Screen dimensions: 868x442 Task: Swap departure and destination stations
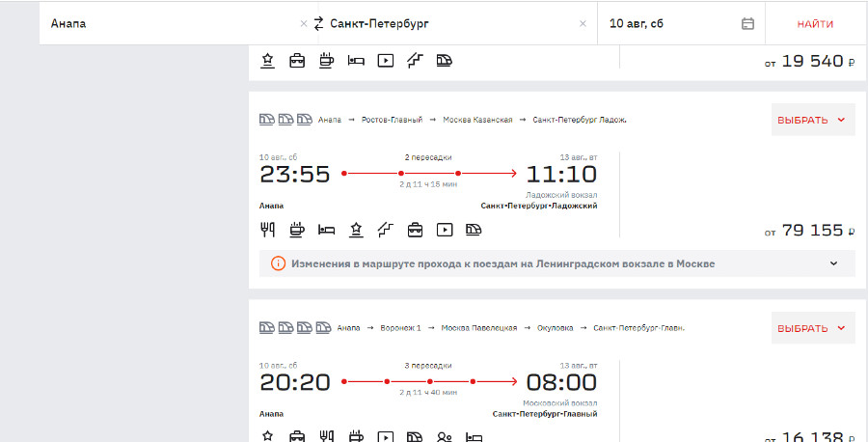point(318,23)
